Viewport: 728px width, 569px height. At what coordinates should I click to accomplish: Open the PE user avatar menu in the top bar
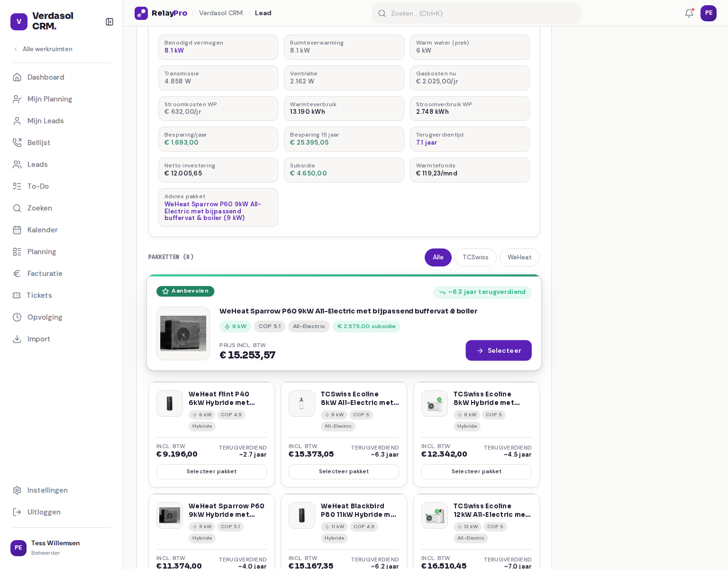(709, 13)
